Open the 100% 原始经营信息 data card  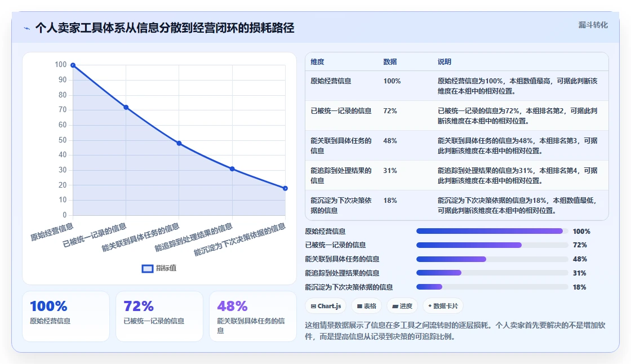click(66, 317)
